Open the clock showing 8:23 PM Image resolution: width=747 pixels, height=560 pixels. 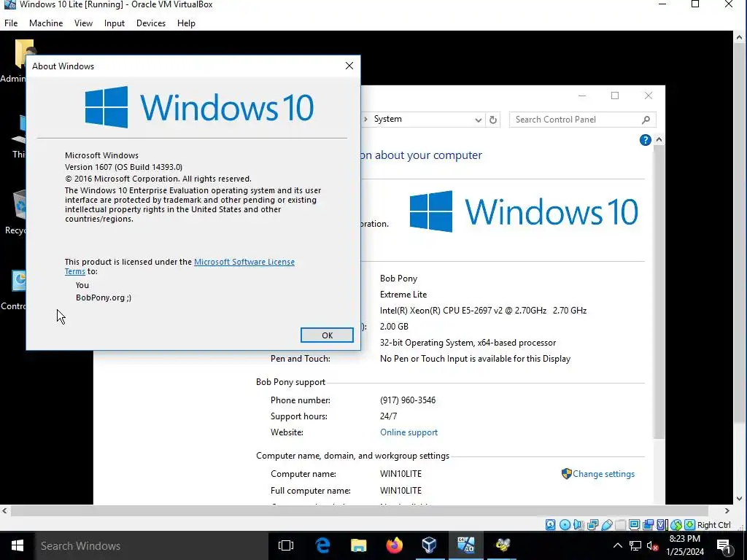coord(684,545)
